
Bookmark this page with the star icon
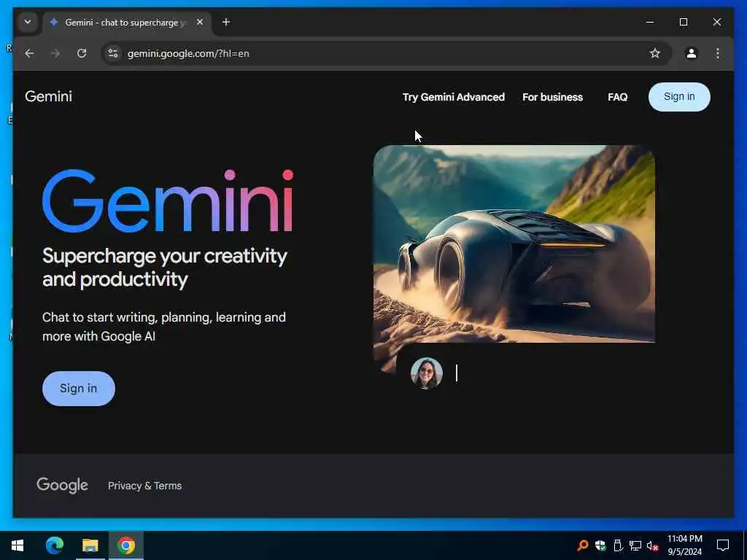coord(655,53)
